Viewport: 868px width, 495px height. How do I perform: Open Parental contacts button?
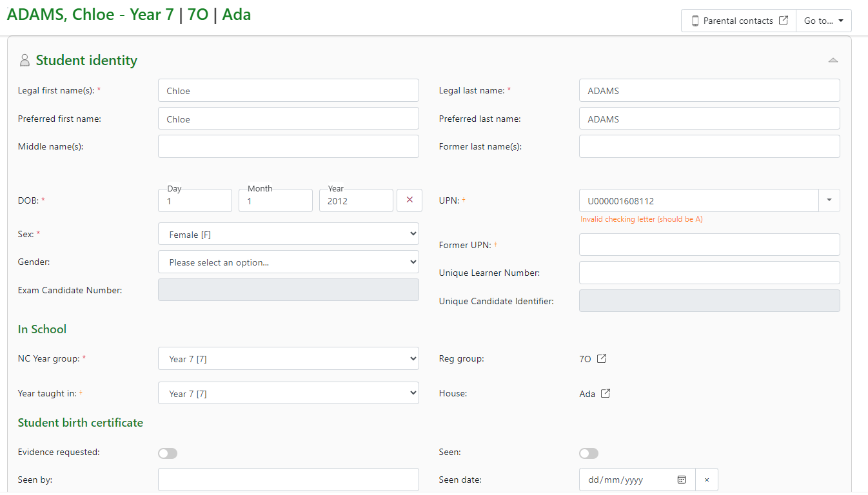click(739, 21)
